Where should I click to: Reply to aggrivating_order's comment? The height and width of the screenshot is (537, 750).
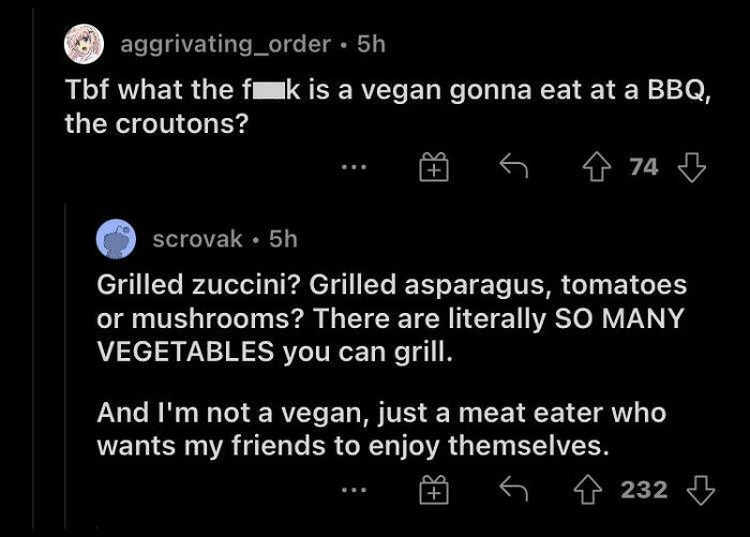click(x=513, y=165)
